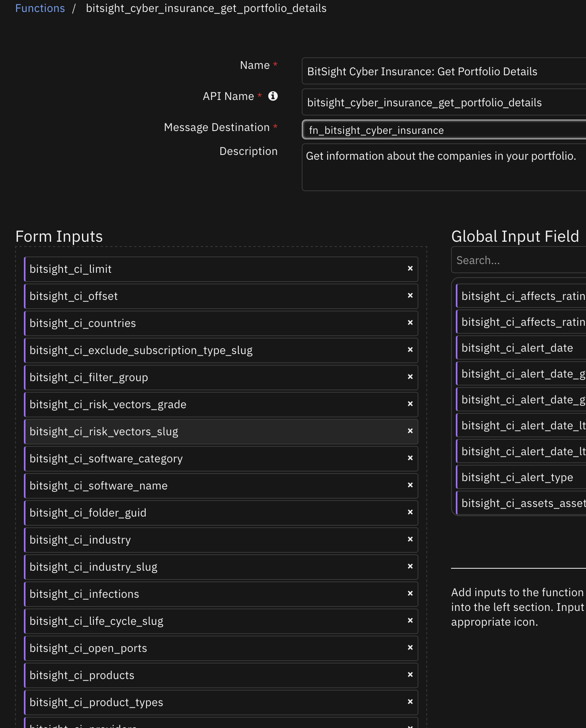586x728 pixels.
Task: Remove bitsight_ci_offset input
Action: (x=410, y=296)
